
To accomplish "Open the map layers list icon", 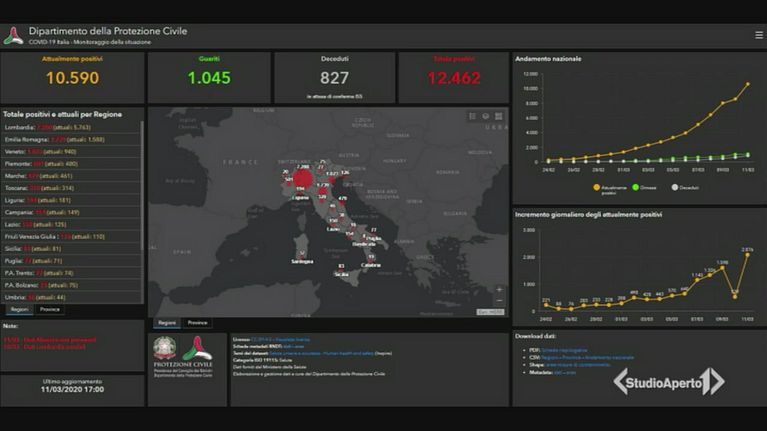I will click(x=485, y=117).
